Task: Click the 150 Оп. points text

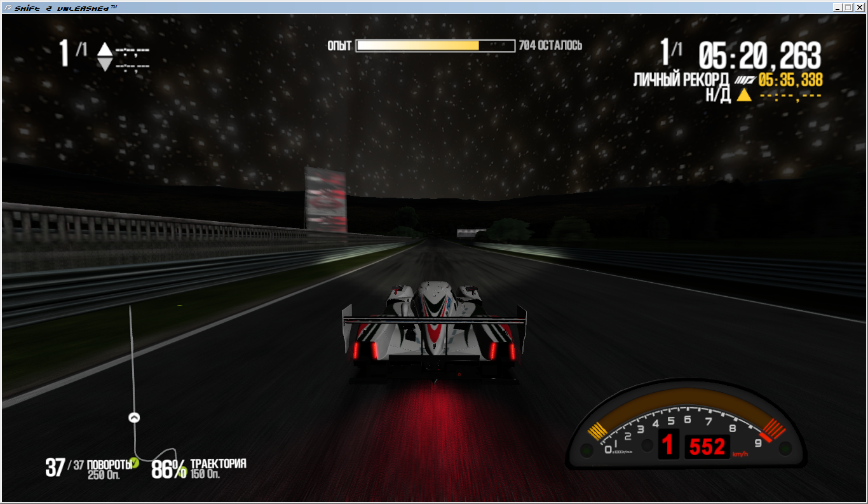Action: pos(205,474)
